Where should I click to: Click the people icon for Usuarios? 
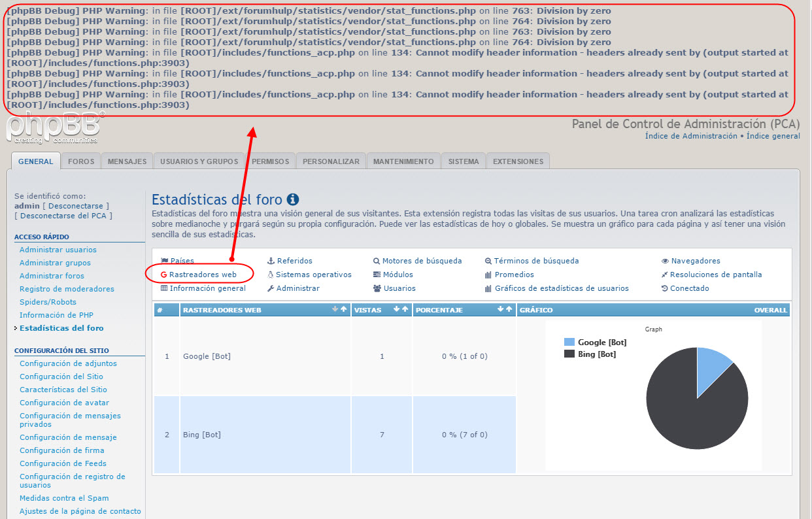coord(377,288)
